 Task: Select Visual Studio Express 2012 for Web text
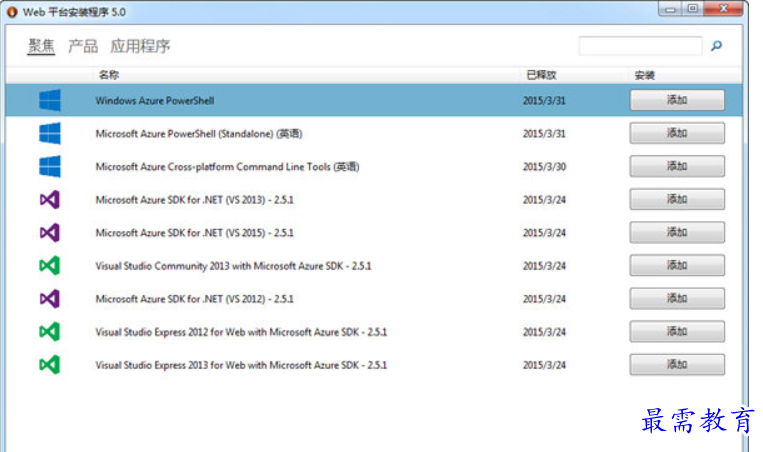point(241,332)
